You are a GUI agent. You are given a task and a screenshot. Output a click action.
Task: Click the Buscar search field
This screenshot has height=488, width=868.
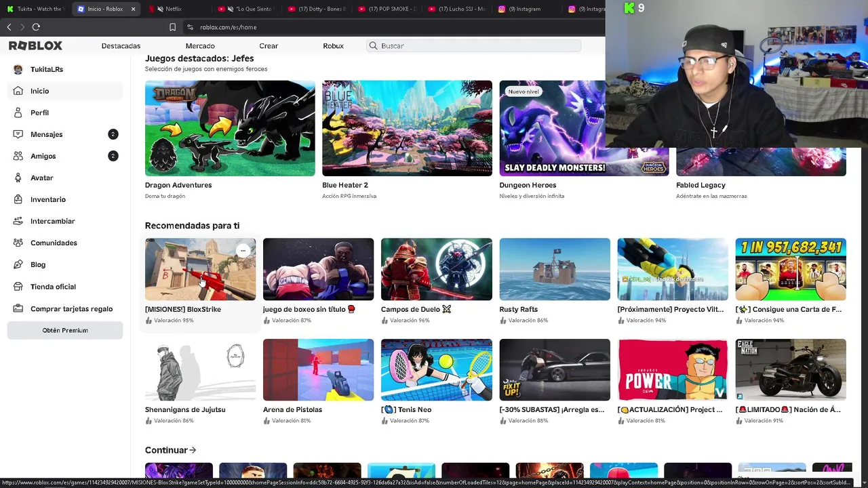tap(473, 45)
